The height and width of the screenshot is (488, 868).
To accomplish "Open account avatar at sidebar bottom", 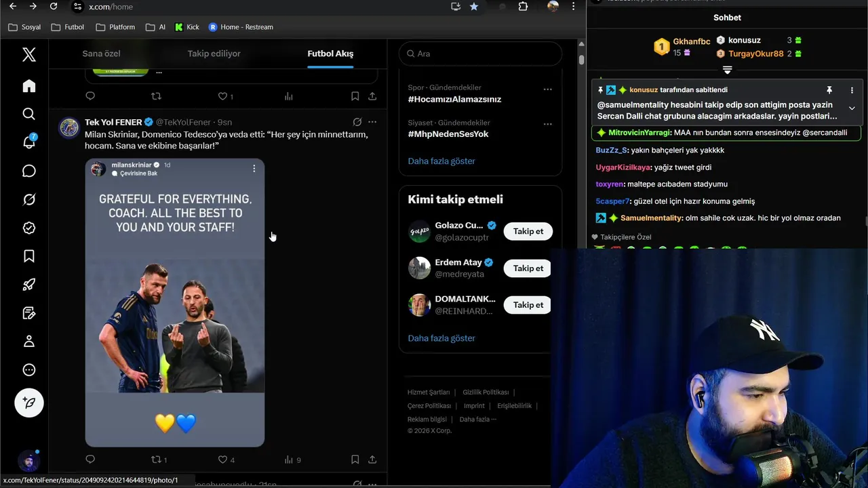I will 28,461.
